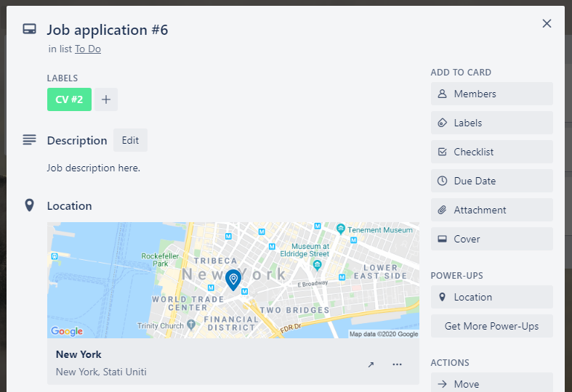Viewport: 572px width, 392px height.
Task: Open Location power-up button
Action: pyautogui.click(x=491, y=297)
